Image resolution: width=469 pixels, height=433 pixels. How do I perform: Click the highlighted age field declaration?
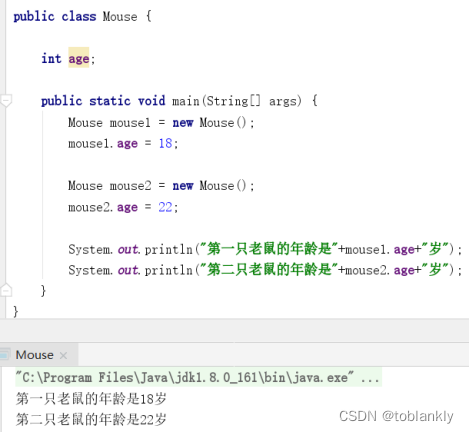pos(79,59)
